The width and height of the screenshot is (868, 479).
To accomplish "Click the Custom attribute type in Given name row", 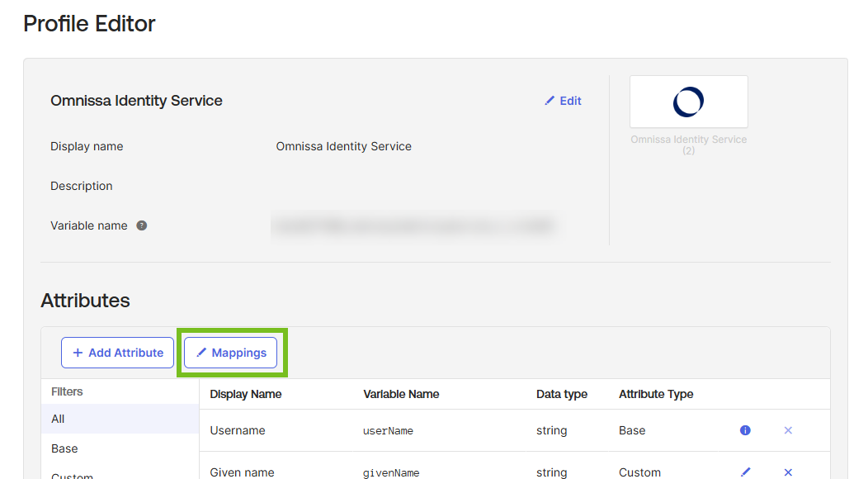I will (x=640, y=472).
